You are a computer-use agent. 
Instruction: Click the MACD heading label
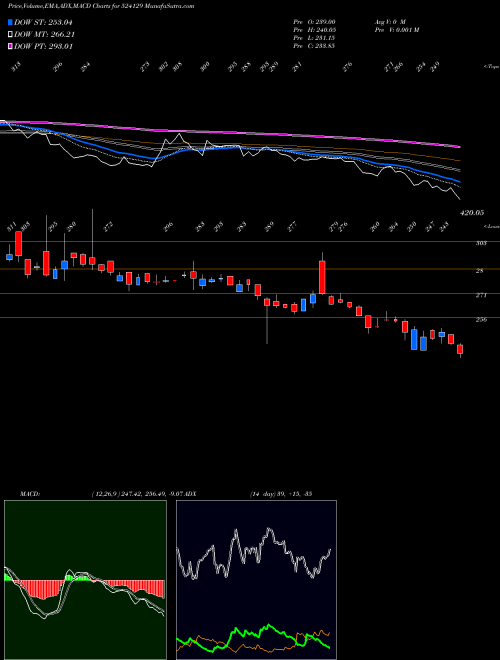click(29, 494)
